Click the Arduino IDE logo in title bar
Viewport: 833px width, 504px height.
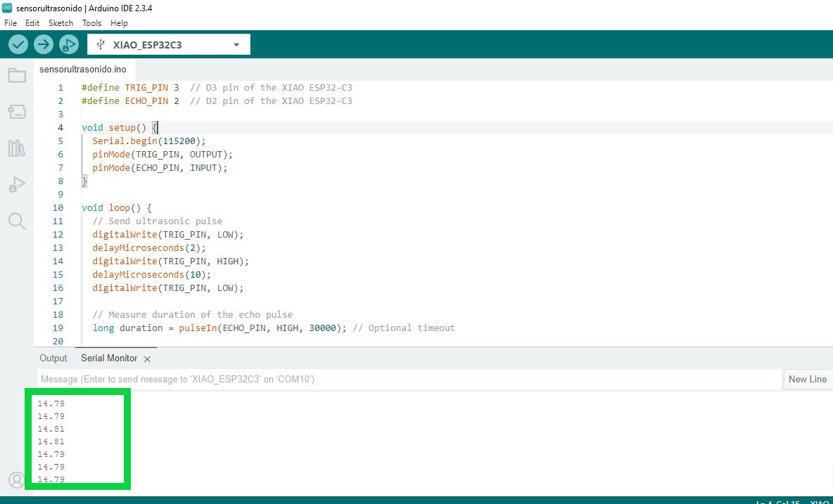pos(7,8)
